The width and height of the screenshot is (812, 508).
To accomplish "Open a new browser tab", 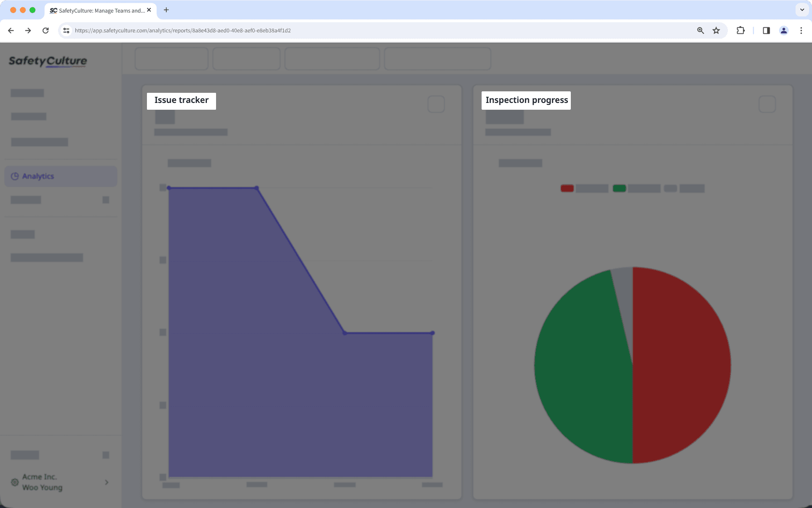I will [166, 10].
